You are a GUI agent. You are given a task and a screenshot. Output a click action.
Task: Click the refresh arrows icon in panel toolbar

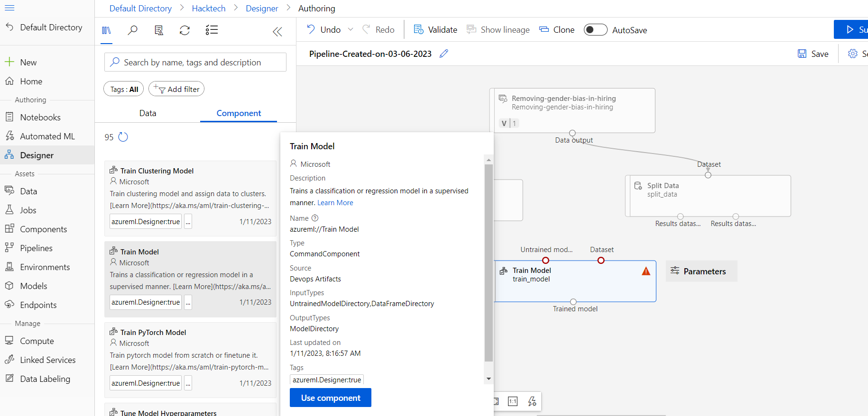tap(185, 30)
